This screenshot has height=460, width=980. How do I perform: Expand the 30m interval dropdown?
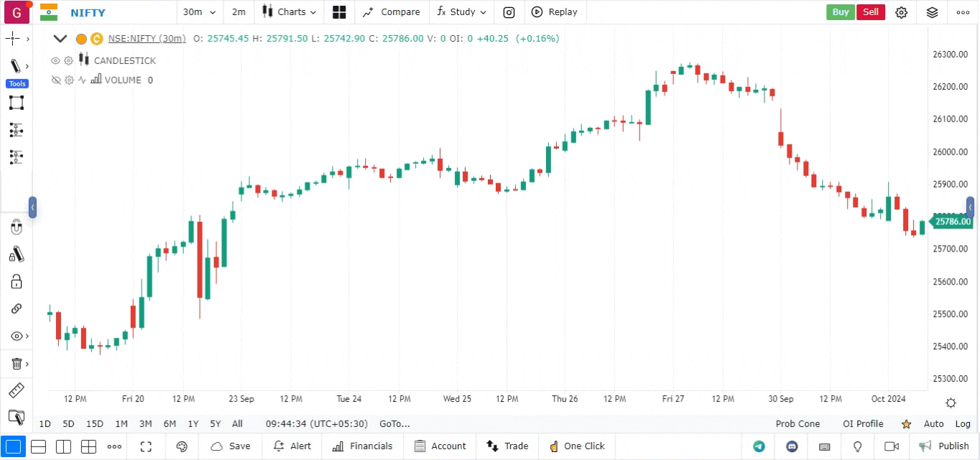click(199, 12)
